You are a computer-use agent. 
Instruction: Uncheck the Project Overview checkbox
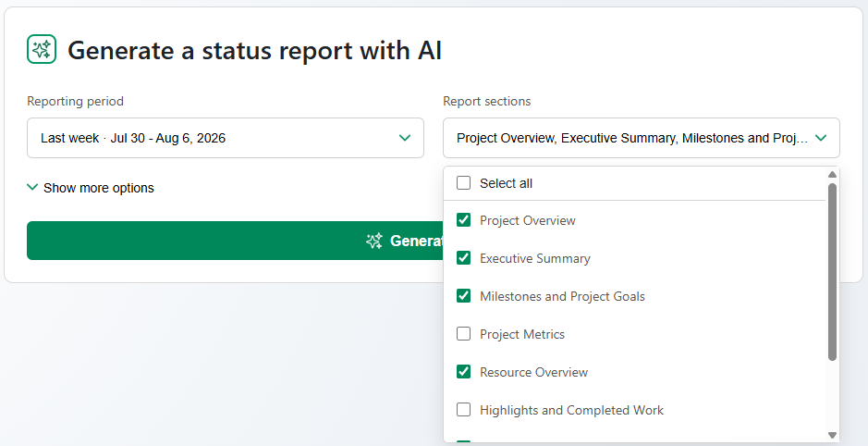pos(463,220)
